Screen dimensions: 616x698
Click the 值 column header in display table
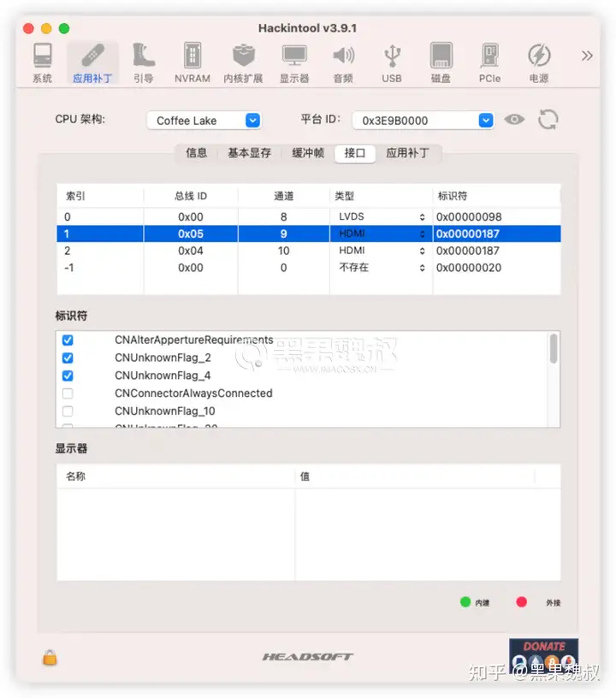click(415, 476)
